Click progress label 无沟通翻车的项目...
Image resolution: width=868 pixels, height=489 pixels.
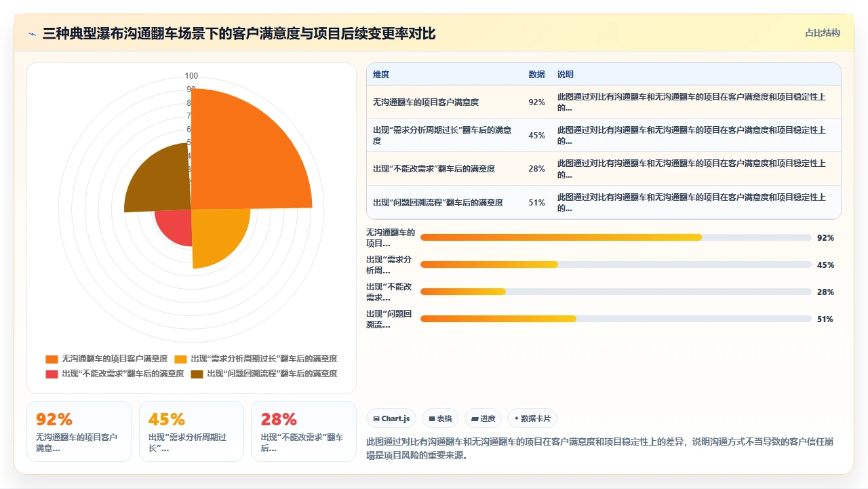pyautogui.click(x=391, y=237)
